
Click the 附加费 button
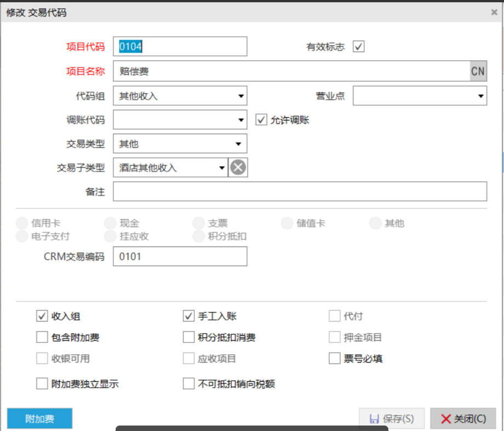39,419
